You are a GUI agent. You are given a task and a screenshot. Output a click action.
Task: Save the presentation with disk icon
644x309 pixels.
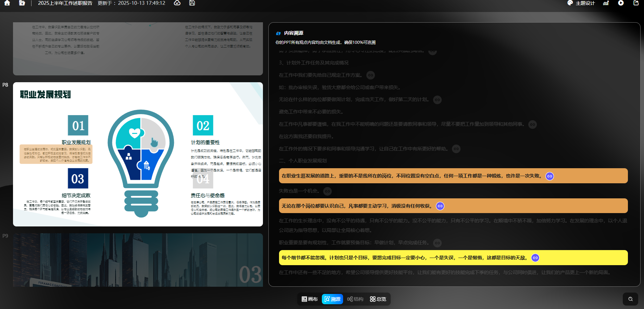[192, 3]
